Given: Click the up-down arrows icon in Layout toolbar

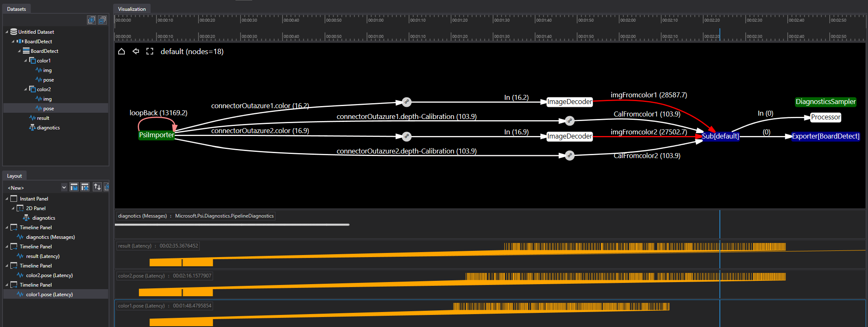Looking at the screenshot, I should pos(97,187).
